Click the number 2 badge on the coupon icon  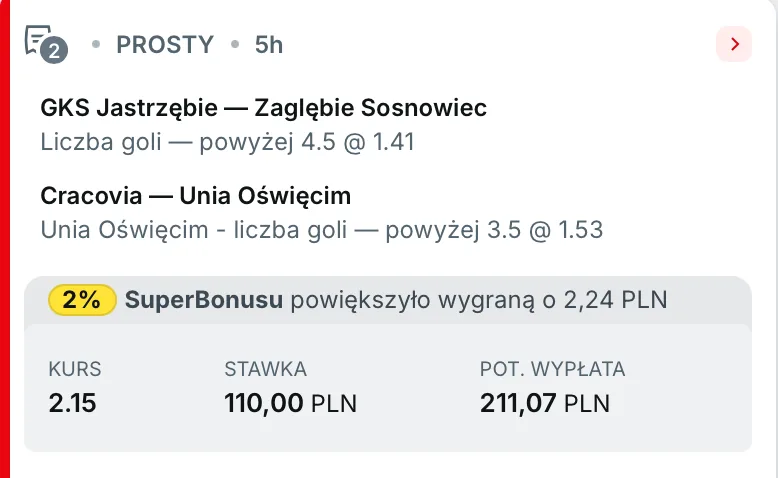pyautogui.click(x=56, y=51)
